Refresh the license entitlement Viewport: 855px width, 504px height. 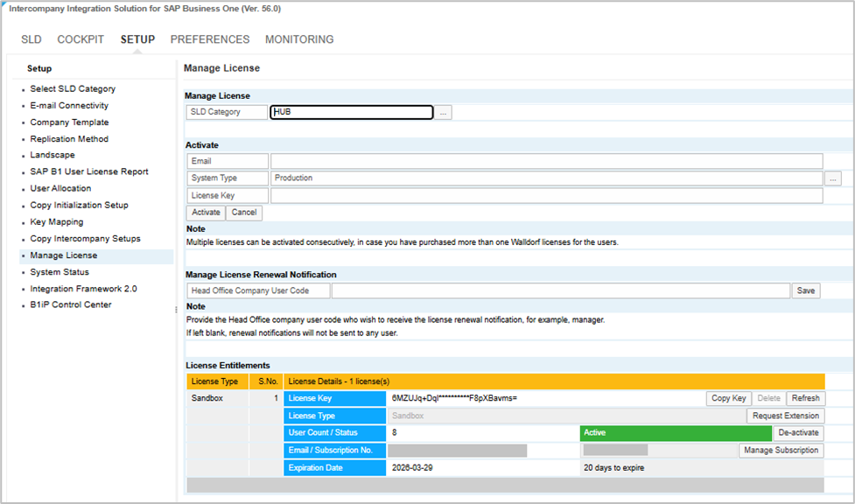click(x=805, y=398)
